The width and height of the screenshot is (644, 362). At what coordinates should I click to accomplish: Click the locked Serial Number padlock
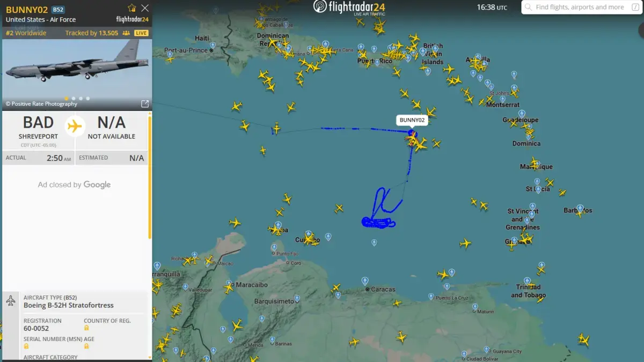[26, 346]
